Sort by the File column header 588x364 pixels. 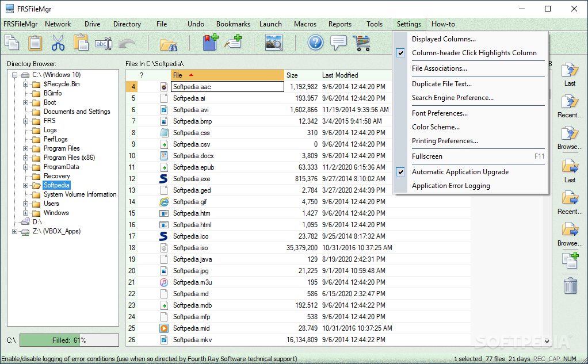(x=227, y=75)
